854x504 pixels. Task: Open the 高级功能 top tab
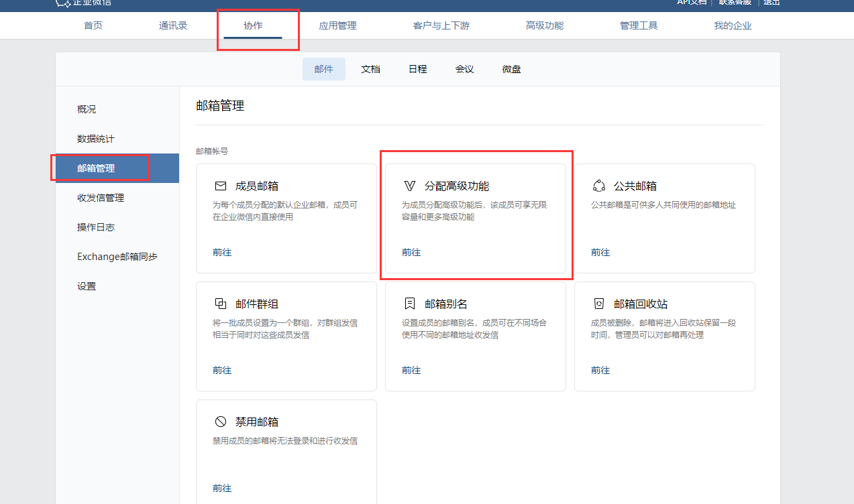click(545, 25)
